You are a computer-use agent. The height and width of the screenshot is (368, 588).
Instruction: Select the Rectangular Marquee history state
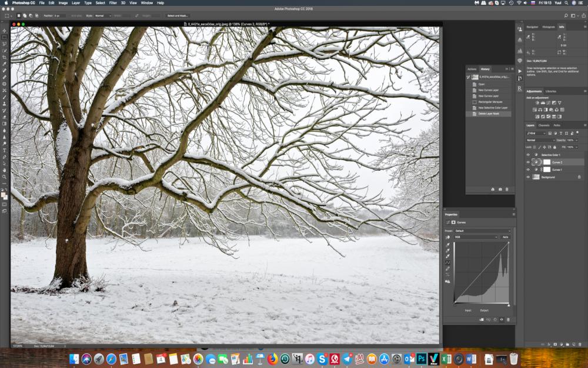point(489,102)
